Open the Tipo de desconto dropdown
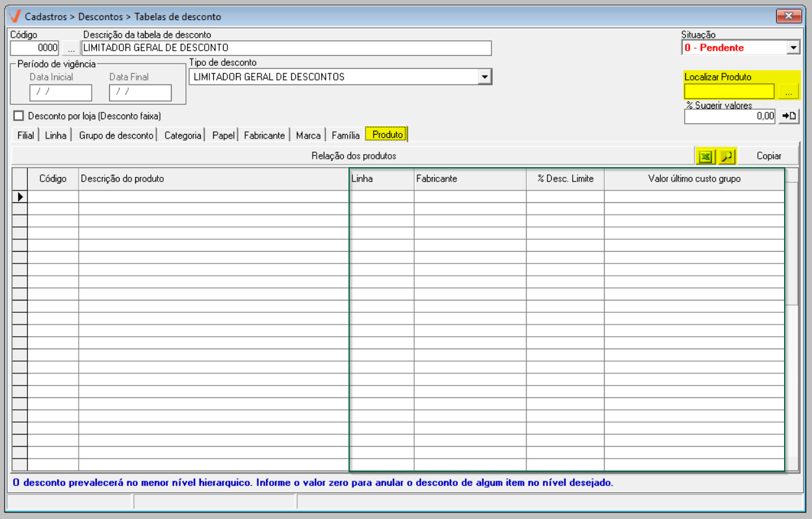Viewport: 812px width, 519px height. coord(484,77)
